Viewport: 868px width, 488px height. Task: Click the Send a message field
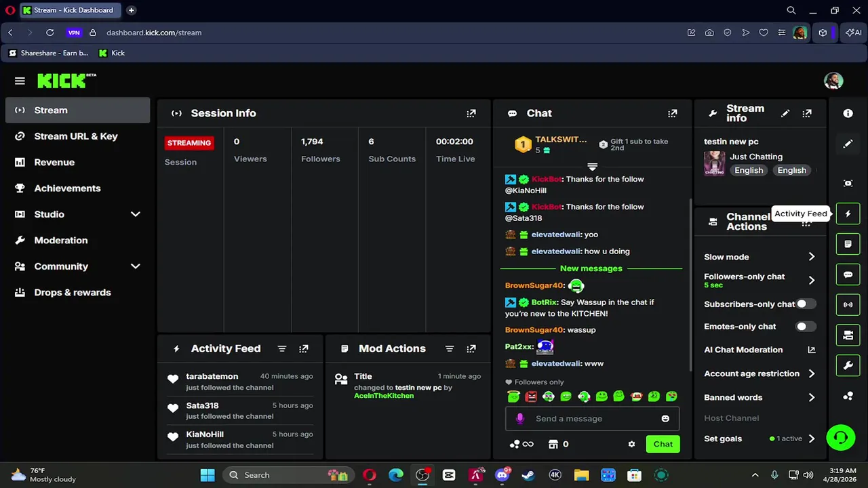coord(592,419)
